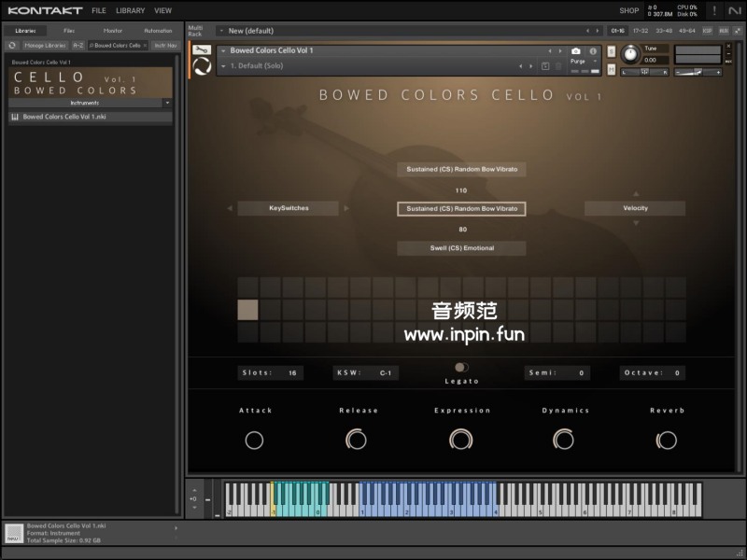Click previous snapshot arrow for Default (Solo)
Screen dimensions: 747x560
click(520, 66)
